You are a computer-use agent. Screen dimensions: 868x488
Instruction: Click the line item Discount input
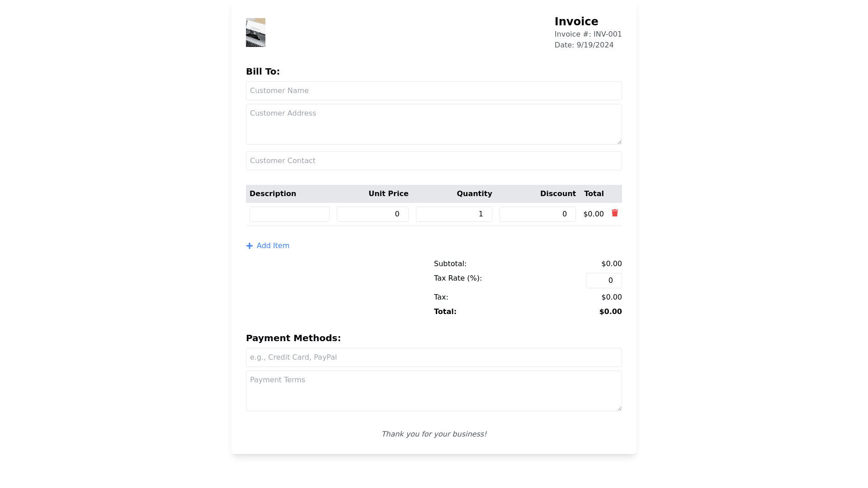click(538, 214)
